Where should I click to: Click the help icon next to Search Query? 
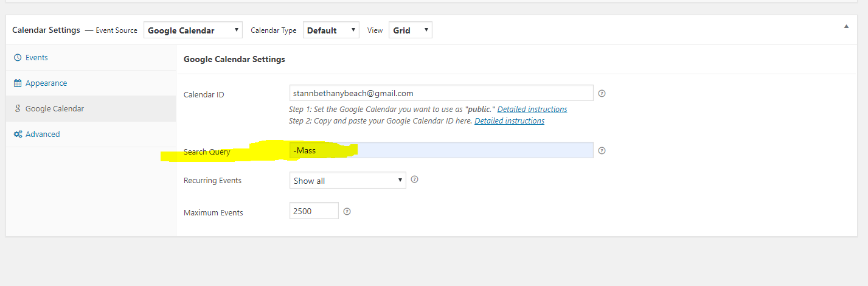pos(602,151)
